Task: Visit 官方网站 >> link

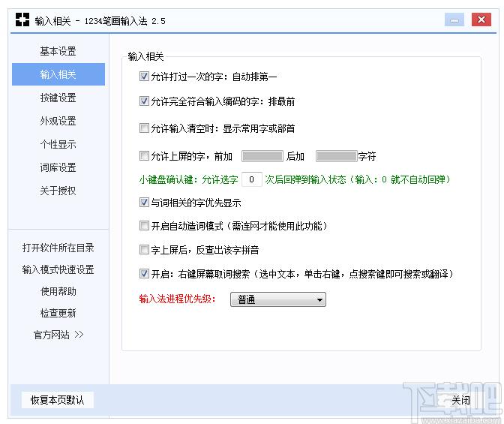Action: click(x=58, y=335)
